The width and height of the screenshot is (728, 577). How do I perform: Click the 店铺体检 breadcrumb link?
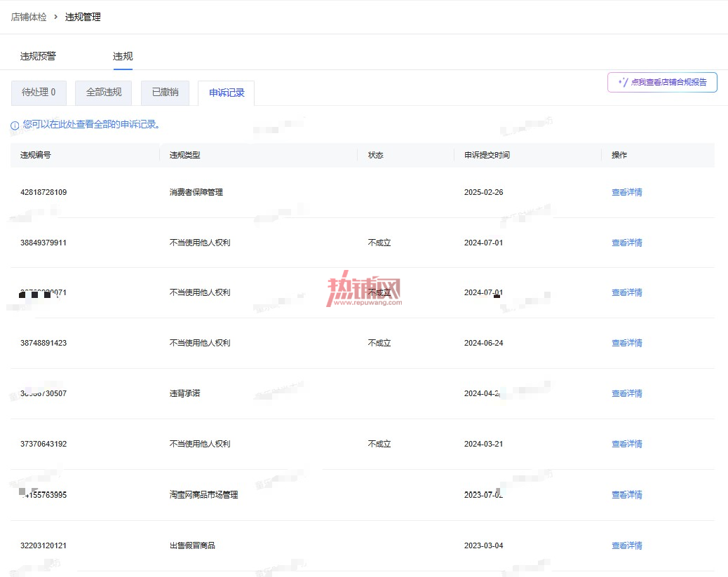pos(29,17)
